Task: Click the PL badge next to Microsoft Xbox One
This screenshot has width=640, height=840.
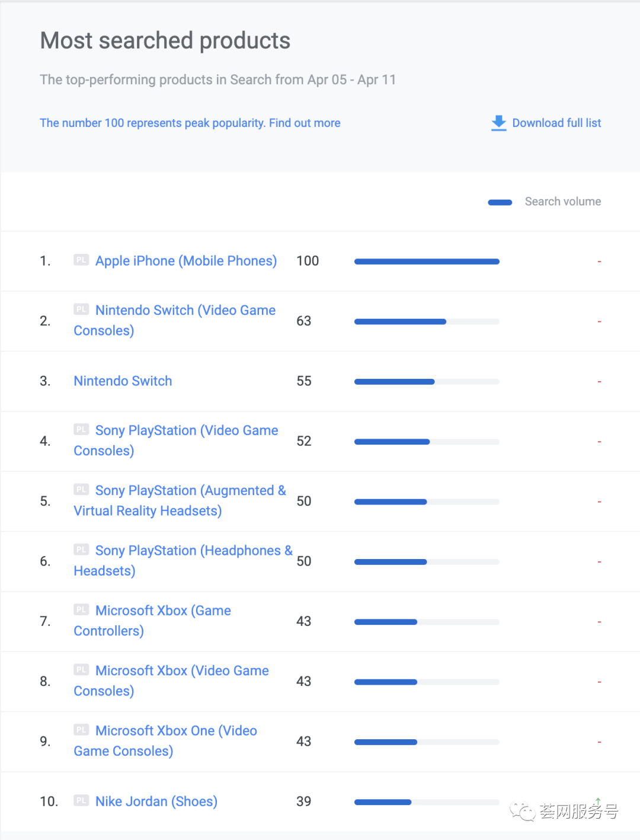Action: pos(81,730)
